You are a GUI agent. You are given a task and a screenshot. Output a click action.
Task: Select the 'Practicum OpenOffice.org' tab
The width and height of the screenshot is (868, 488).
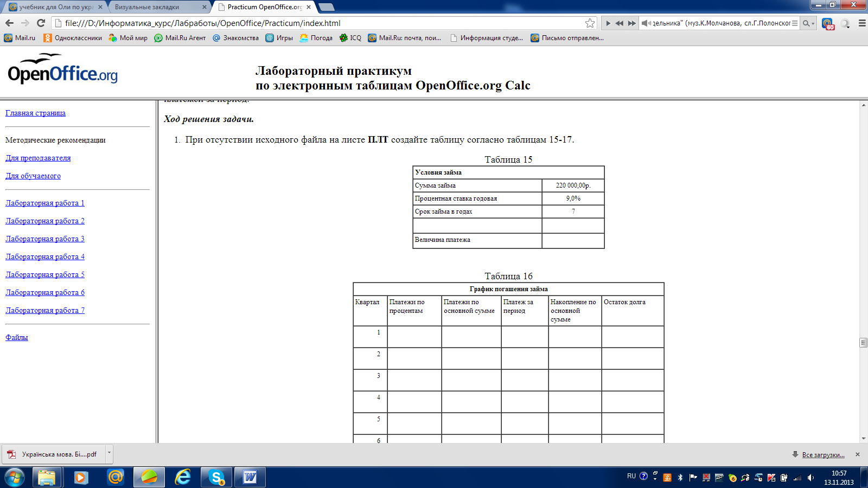263,7
